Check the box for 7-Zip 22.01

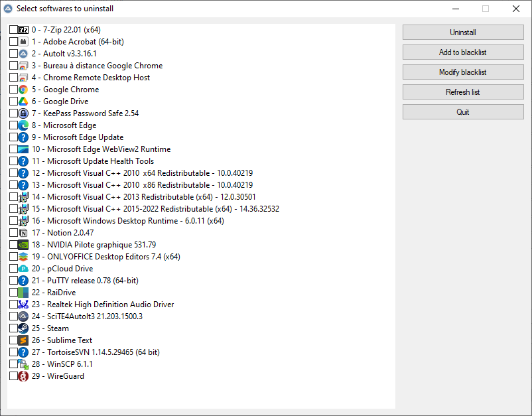(13, 30)
